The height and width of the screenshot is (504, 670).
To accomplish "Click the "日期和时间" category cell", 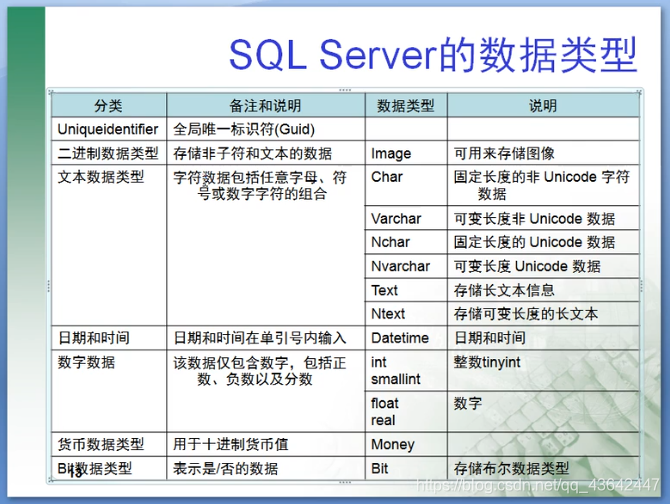I will click(x=109, y=338).
